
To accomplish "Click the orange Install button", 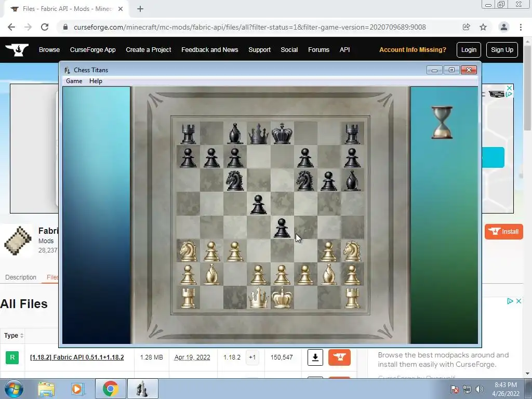I will (504, 232).
